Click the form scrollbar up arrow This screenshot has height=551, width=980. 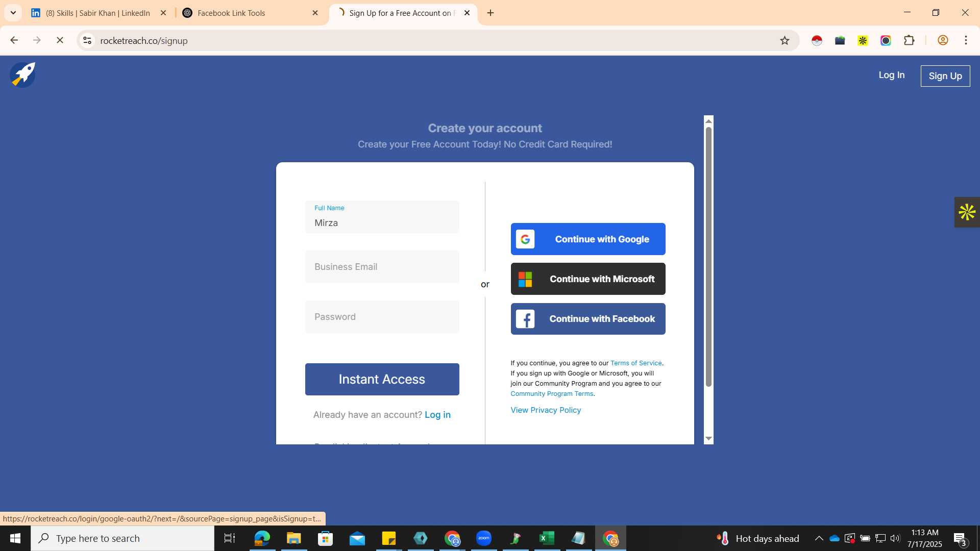[x=708, y=121]
